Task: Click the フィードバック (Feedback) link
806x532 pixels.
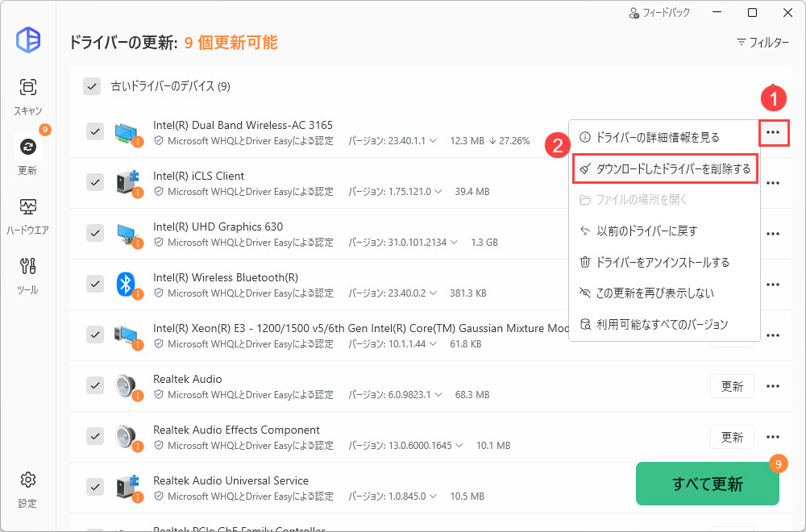Action: tap(659, 13)
